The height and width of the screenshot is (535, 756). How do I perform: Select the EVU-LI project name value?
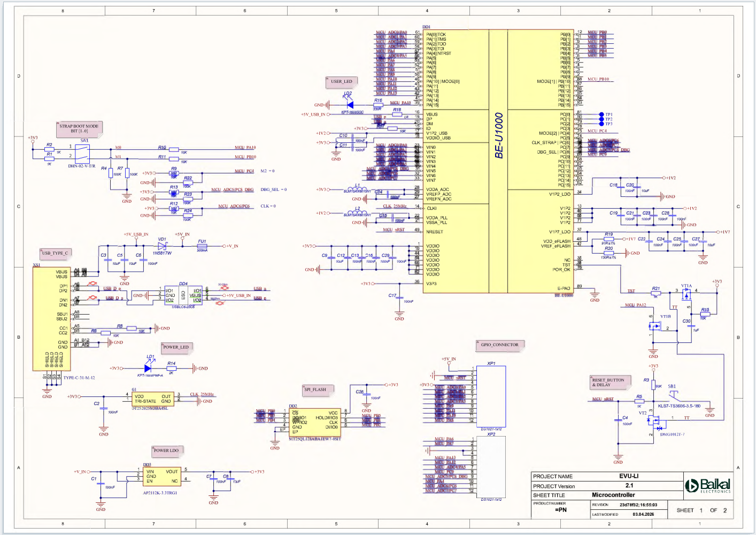click(629, 476)
